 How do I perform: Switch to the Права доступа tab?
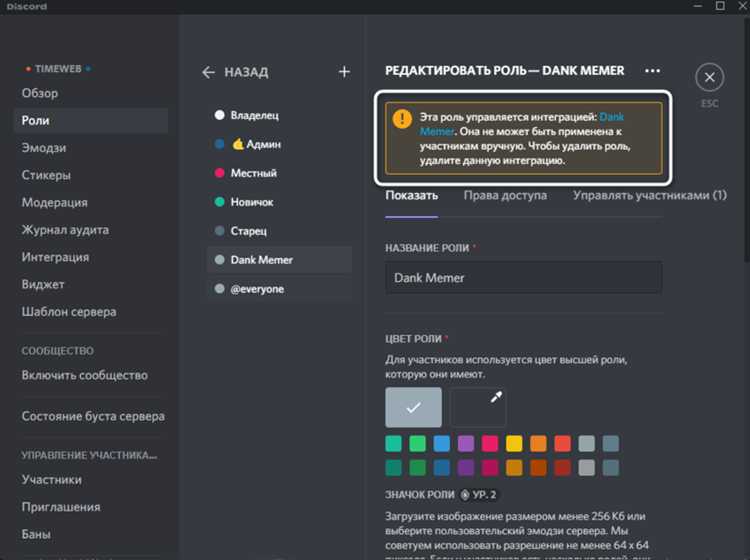tap(505, 196)
